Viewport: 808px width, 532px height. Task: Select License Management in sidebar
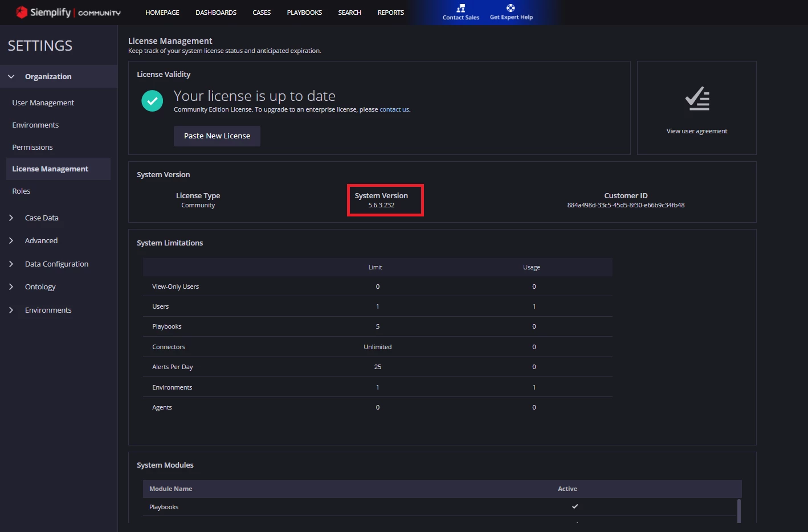58,169
